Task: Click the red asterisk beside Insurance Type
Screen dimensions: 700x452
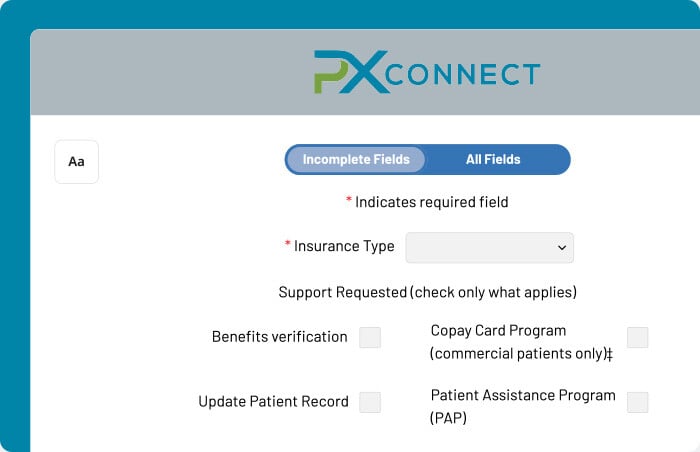Action: tap(288, 243)
